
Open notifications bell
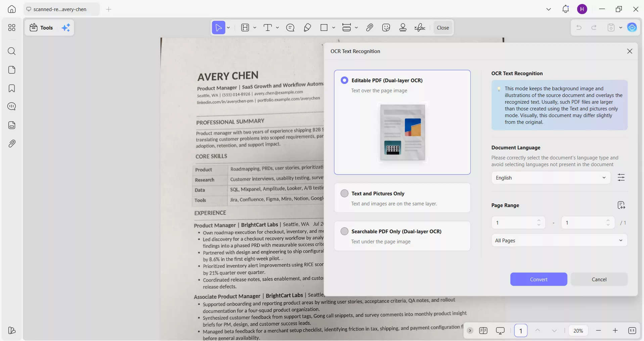coord(565,9)
